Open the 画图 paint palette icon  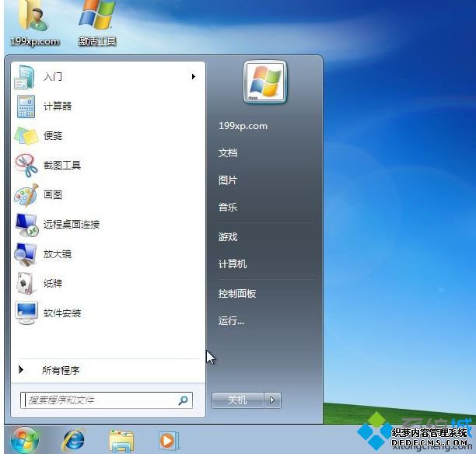tap(26, 195)
